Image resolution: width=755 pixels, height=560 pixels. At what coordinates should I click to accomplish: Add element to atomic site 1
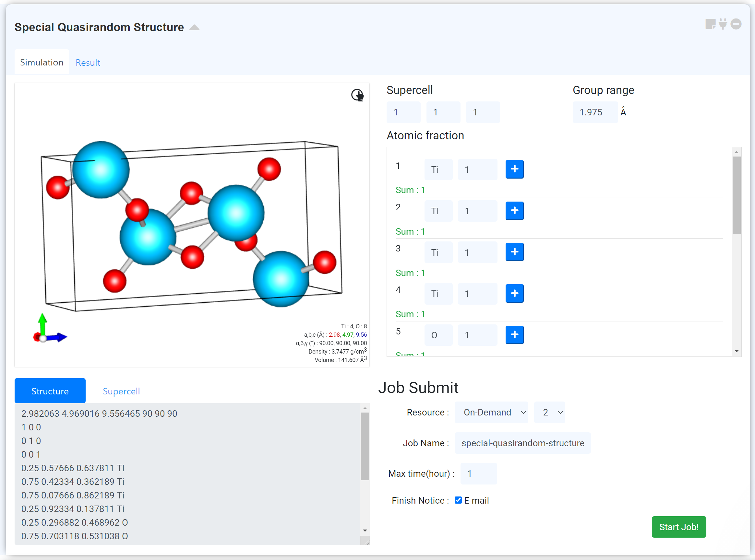514,169
